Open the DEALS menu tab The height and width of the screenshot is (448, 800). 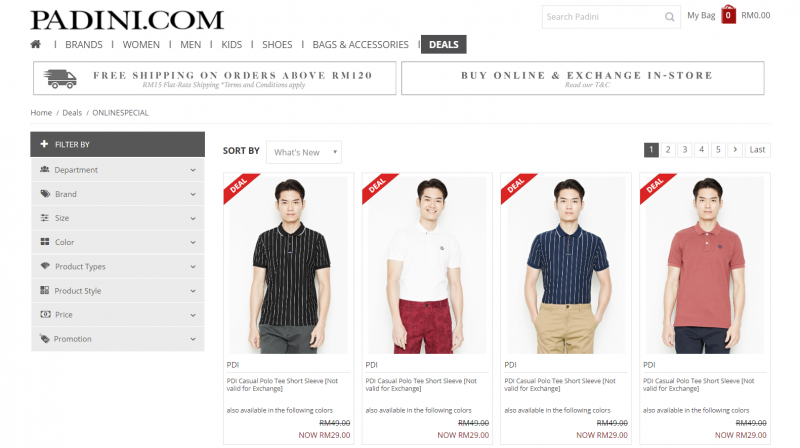[x=443, y=44]
